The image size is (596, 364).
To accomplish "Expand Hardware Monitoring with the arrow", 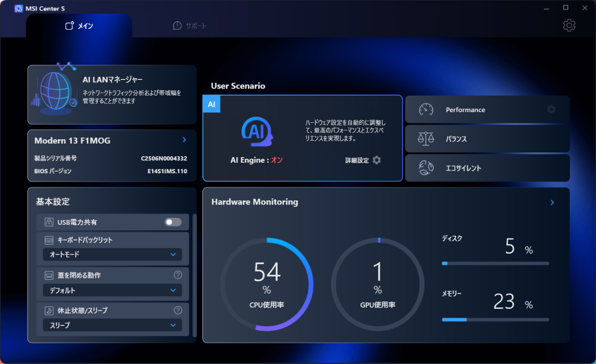I will (x=552, y=202).
